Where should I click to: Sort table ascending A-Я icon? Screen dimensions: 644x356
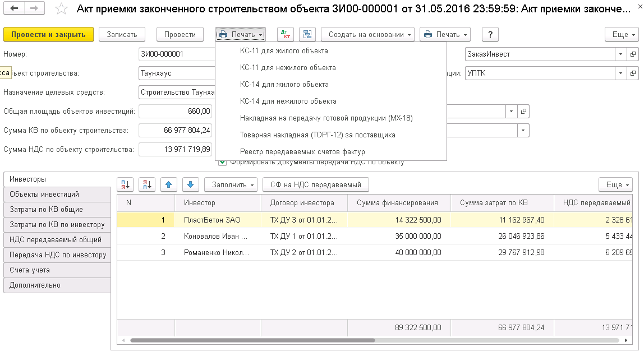[125, 184]
